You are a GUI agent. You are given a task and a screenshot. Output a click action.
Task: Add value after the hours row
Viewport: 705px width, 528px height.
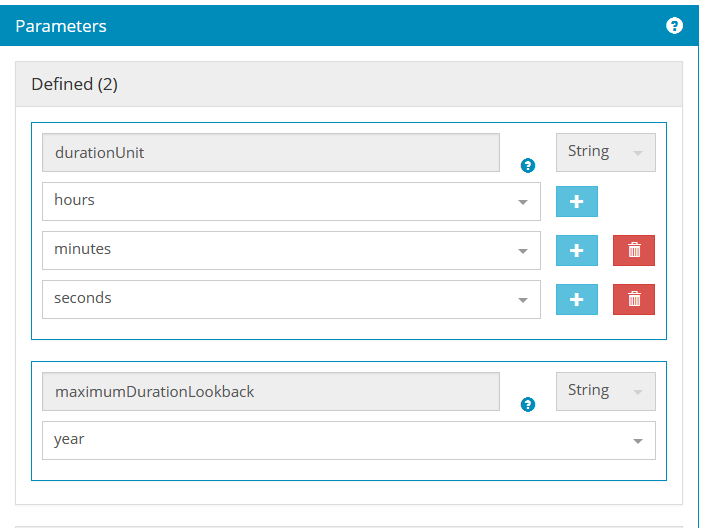point(576,201)
